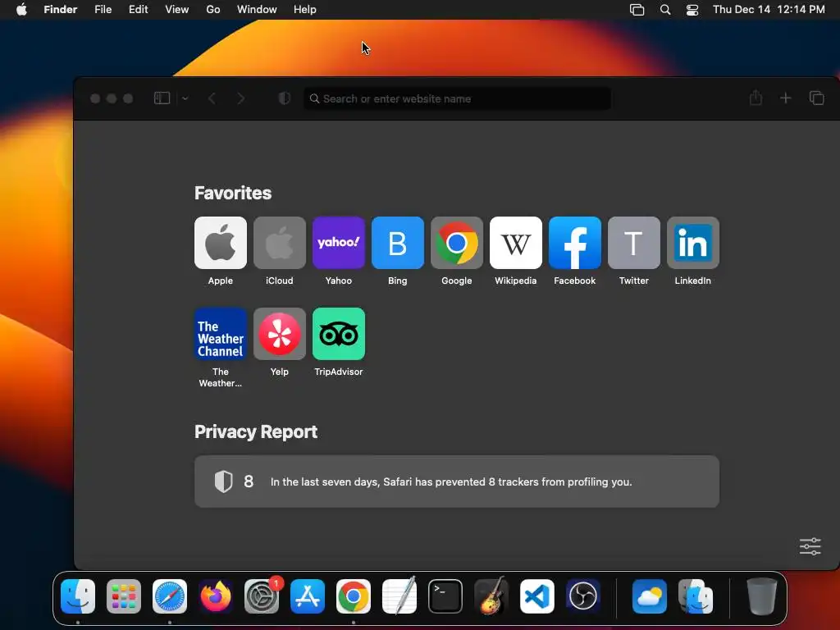Screen dimensions: 840x630
Task: Open the Finder copy icon beside Trash
Action: [x=696, y=596]
